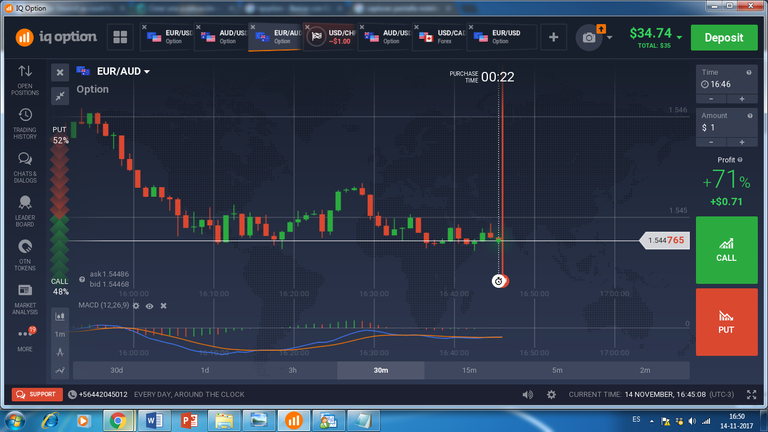Collapse the chart with the shrink icon
The image size is (768, 432).
pos(60,96)
